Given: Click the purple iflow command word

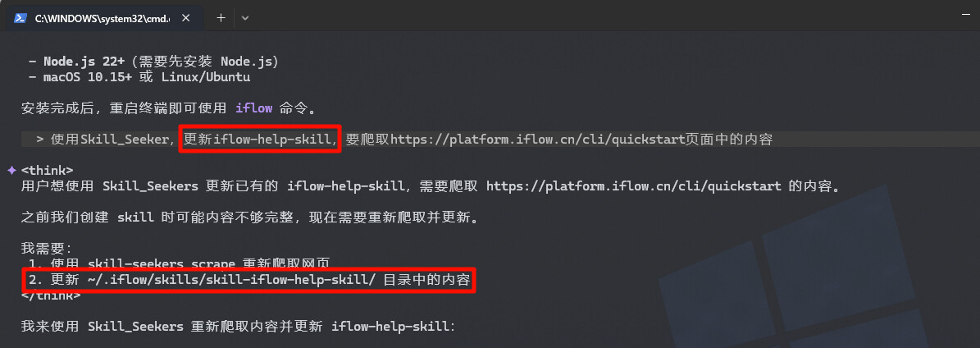Looking at the screenshot, I should pyautogui.click(x=253, y=108).
